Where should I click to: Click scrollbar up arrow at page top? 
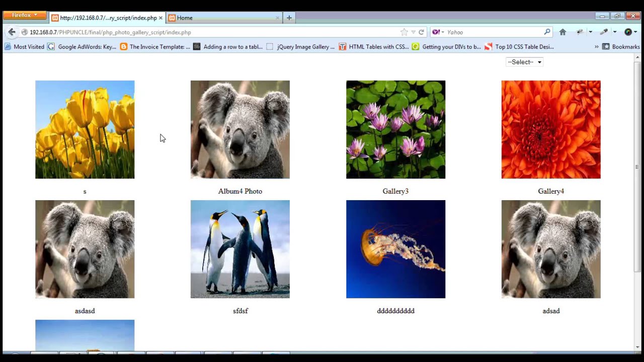pyautogui.click(x=637, y=57)
